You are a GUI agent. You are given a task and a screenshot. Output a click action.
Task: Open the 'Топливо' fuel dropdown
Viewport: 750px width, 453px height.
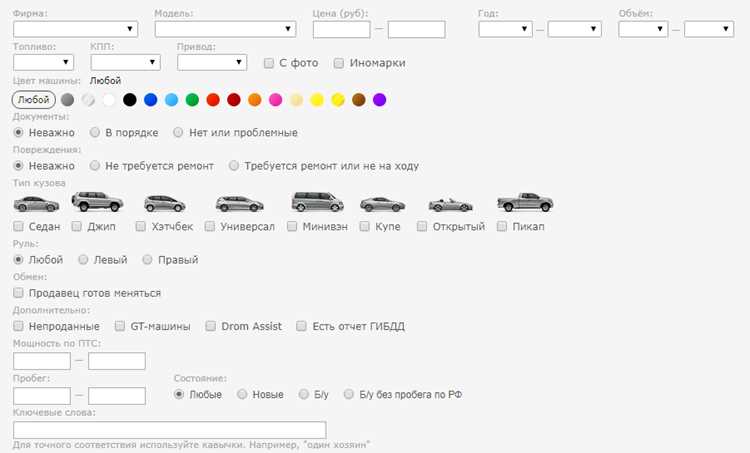click(44, 63)
